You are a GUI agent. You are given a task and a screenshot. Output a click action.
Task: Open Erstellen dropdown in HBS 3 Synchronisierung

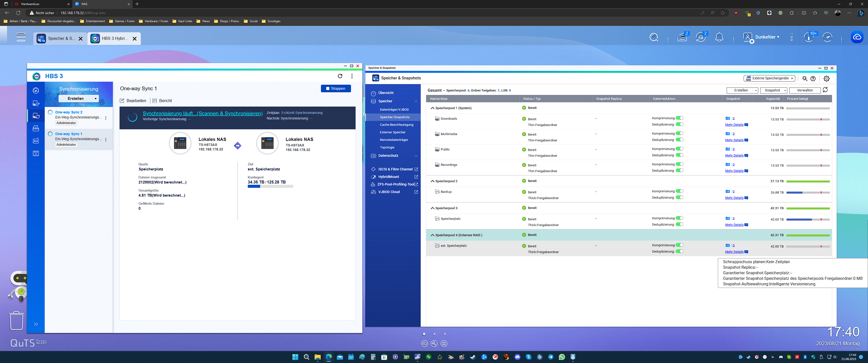click(x=78, y=98)
